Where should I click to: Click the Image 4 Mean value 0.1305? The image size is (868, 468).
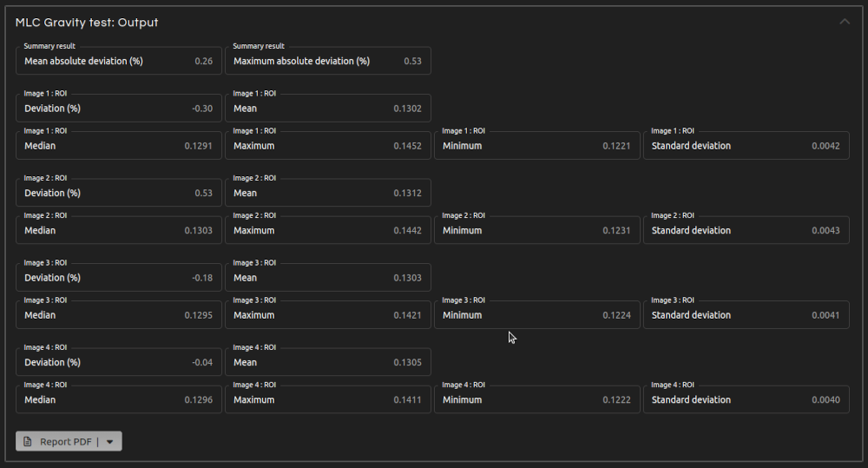(x=407, y=363)
